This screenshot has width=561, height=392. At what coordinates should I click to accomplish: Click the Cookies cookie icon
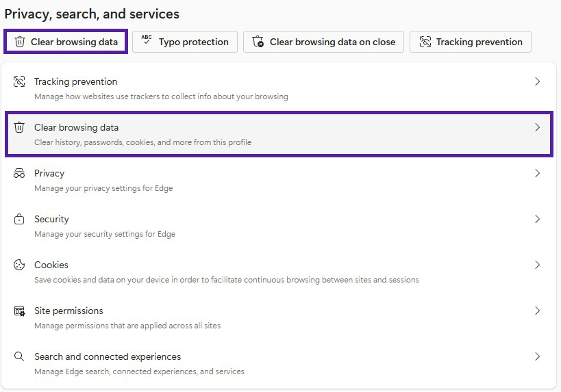tap(19, 265)
